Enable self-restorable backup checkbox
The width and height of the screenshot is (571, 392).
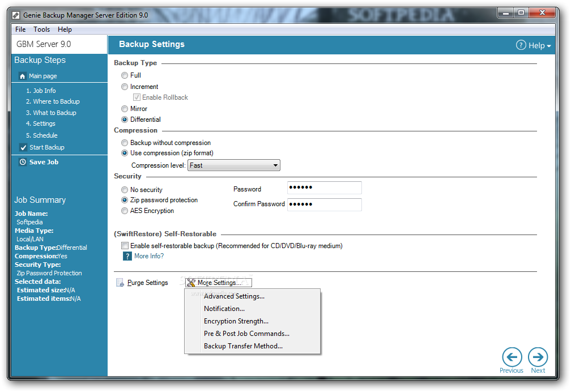pos(125,246)
